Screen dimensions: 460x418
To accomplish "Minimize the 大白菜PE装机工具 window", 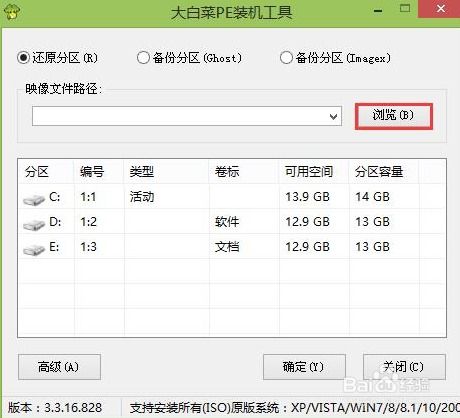I will 378,11.
